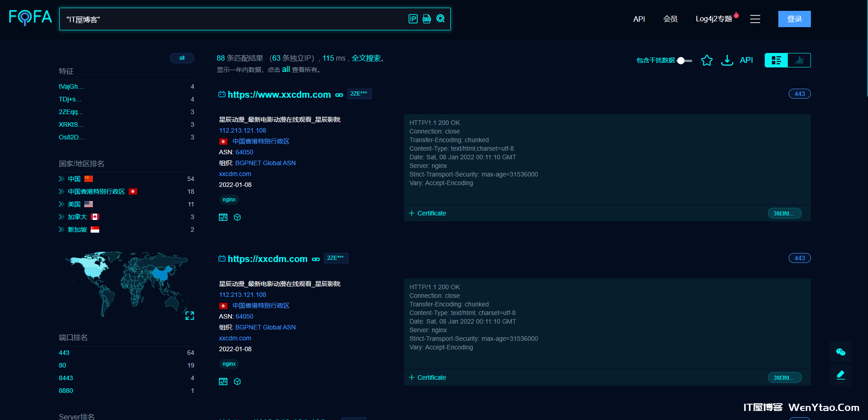
Task: Click the magnifier search icon
Action: [440, 19]
